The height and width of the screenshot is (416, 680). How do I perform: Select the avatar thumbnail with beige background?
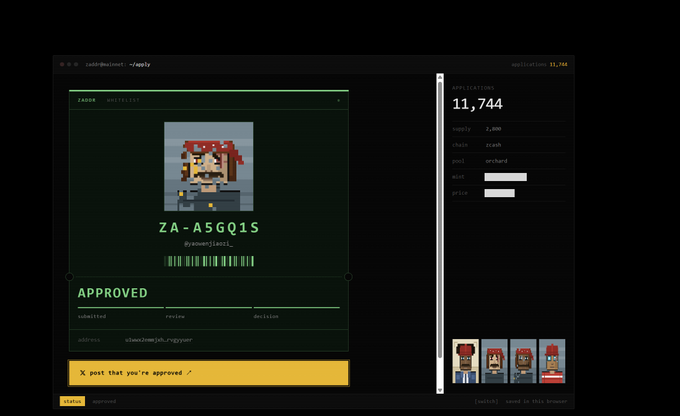pyautogui.click(x=465, y=361)
